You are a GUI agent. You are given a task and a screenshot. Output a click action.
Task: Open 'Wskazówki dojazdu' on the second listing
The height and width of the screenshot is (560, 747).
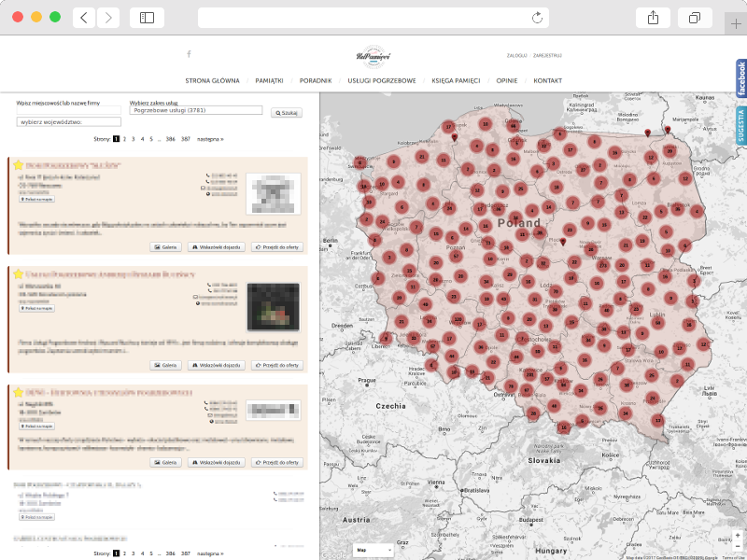(217, 365)
